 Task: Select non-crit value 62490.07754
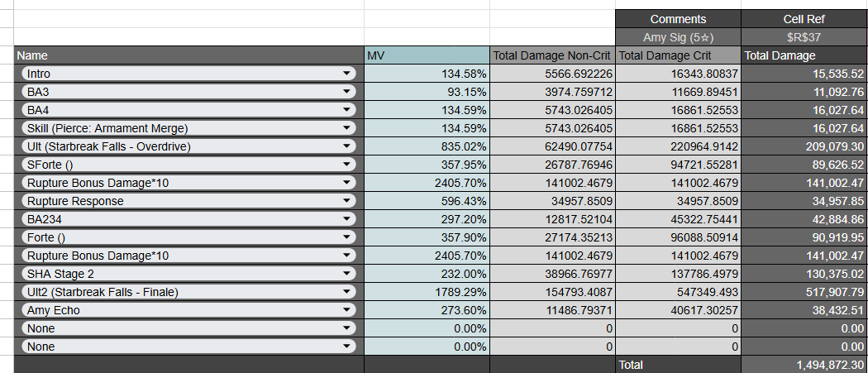(x=552, y=146)
